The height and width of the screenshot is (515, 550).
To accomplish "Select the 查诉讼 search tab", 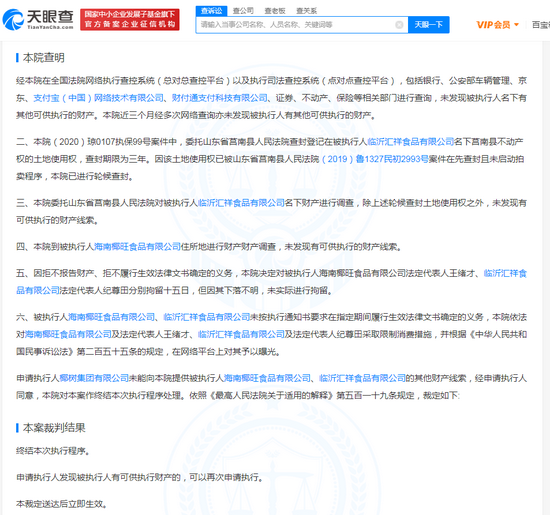I will click(x=212, y=11).
